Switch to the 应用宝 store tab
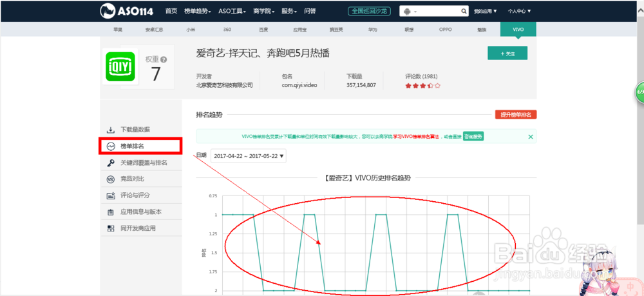 pyautogui.click(x=299, y=30)
